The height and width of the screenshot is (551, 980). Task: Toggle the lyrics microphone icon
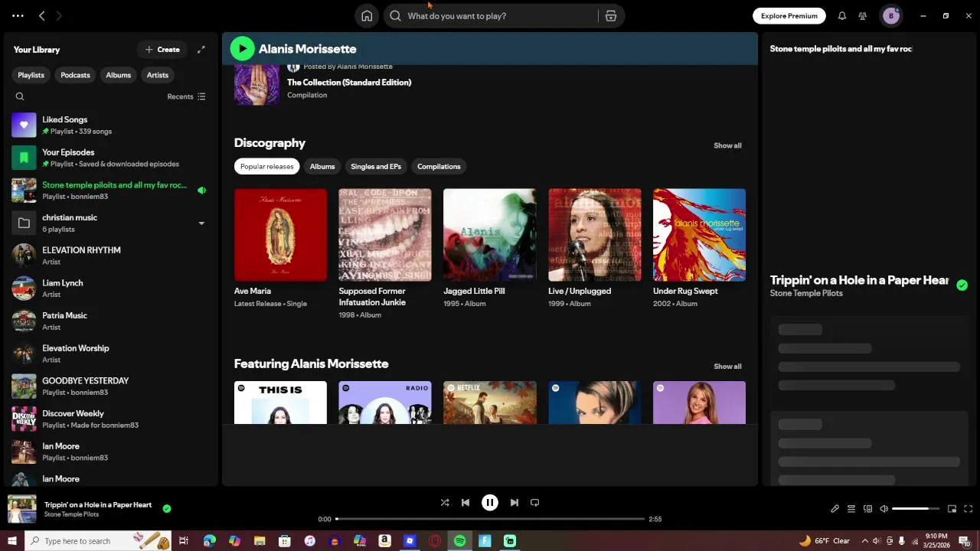[835, 509]
